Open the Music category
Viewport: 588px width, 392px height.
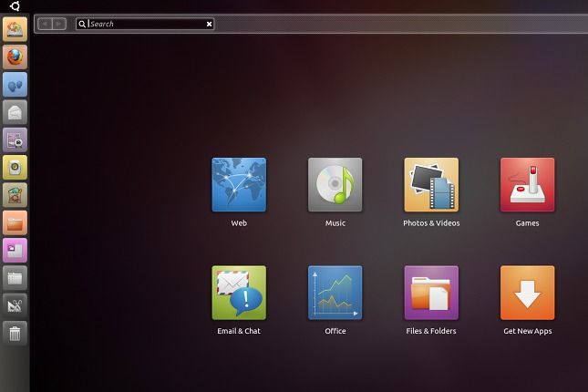(x=335, y=185)
